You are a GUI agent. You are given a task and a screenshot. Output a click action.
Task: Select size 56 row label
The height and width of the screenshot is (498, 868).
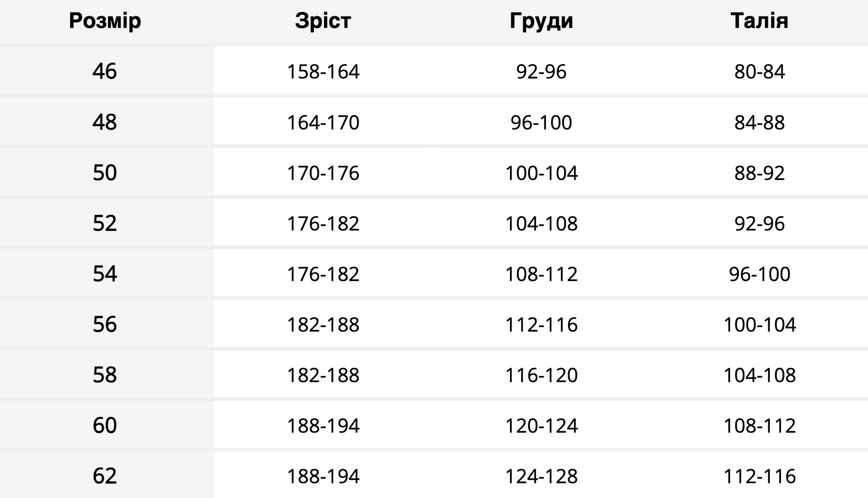pos(105,324)
